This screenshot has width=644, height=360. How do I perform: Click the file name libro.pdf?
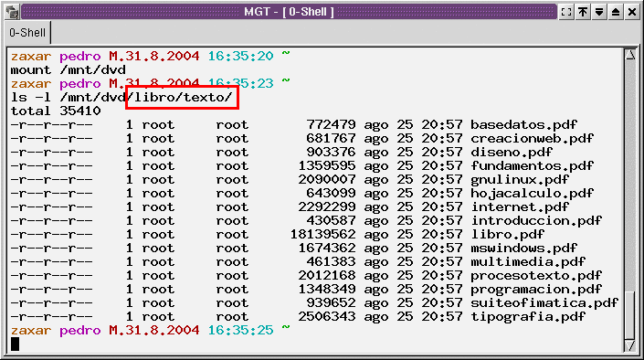pos(507,234)
